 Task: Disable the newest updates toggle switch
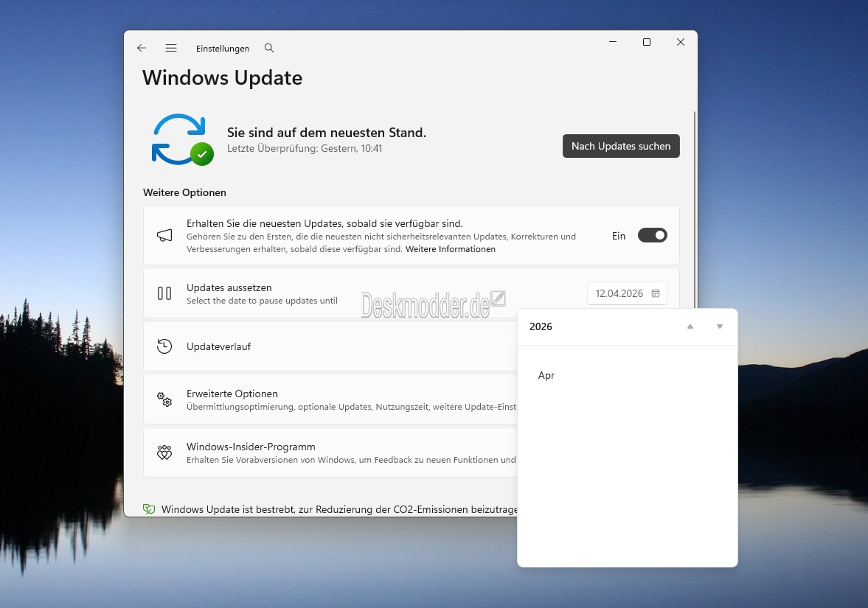tap(652, 235)
